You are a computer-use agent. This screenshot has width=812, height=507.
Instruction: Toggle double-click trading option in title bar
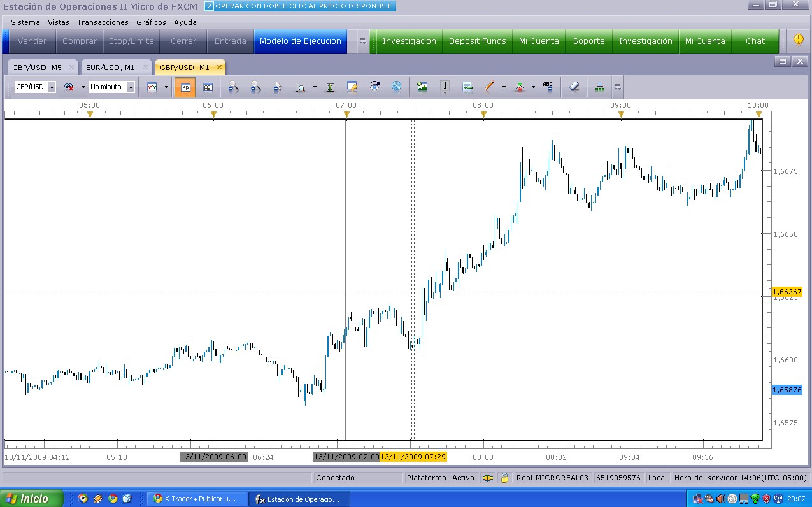(x=209, y=6)
